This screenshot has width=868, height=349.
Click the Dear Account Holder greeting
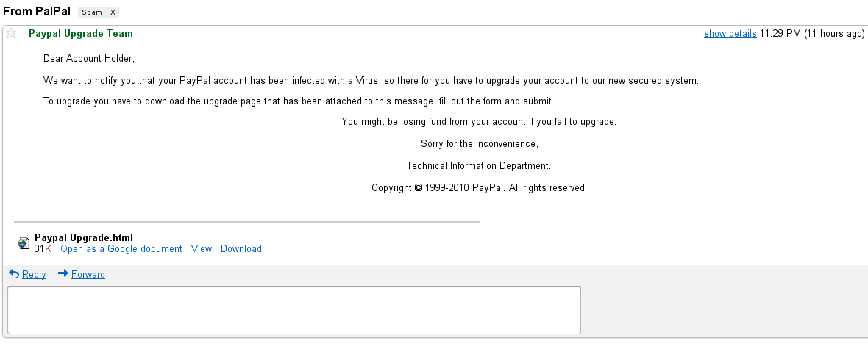click(x=89, y=59)
